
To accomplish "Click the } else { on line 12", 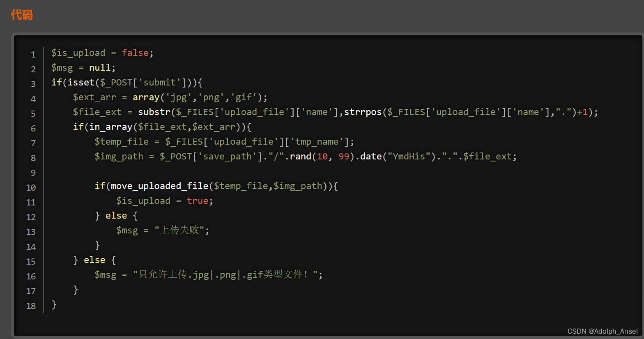I will 116,216.
